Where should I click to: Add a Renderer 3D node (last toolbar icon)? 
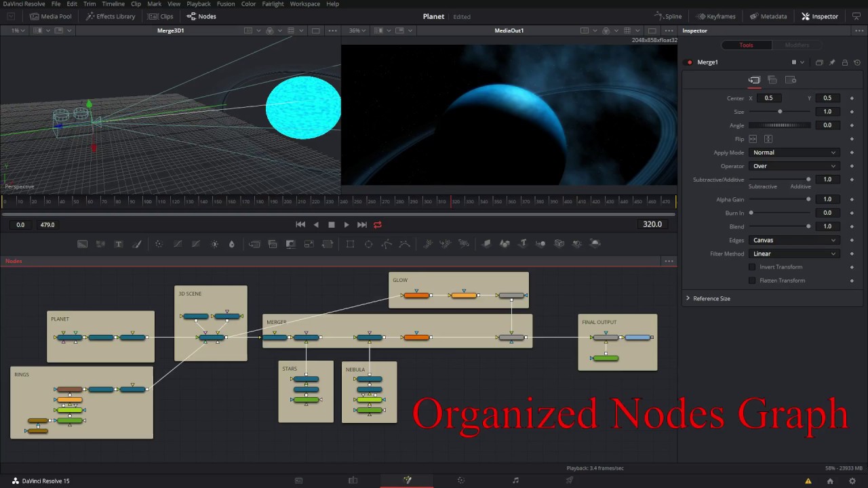coord(595,244)
